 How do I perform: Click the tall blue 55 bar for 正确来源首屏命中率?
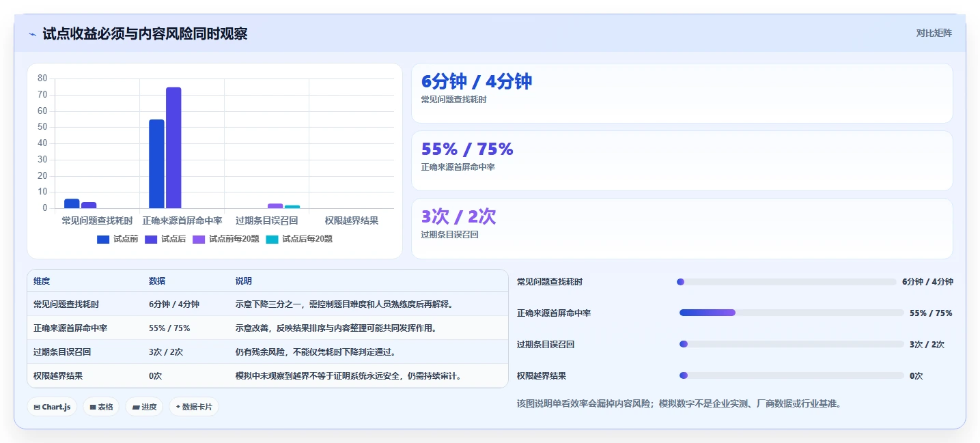(x=156, y=164)
